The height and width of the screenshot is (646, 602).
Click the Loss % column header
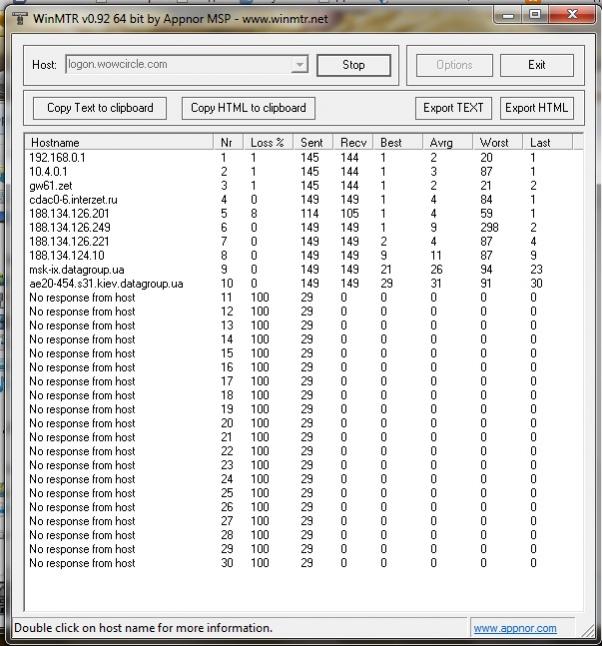click(x=270, y=143)
